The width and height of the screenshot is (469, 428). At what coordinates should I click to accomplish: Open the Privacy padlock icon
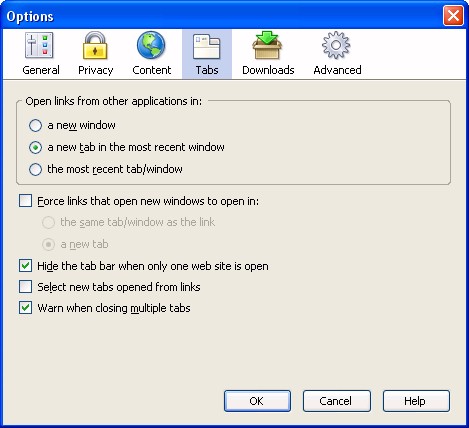95,46
